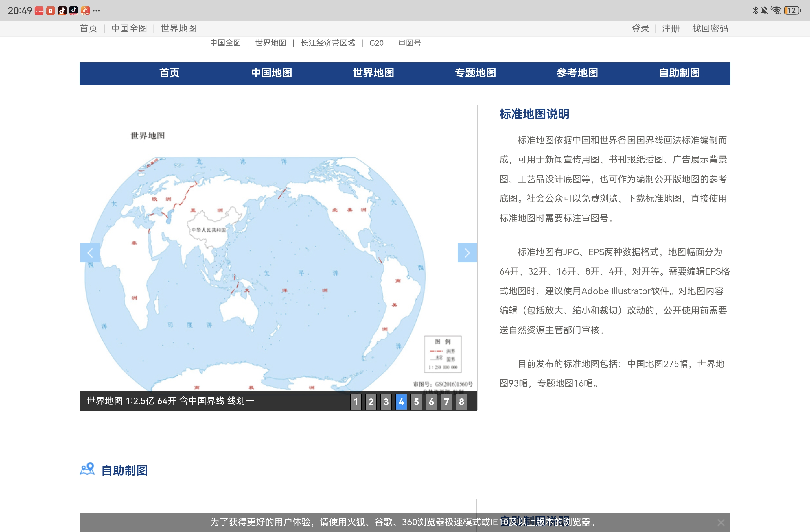Open the 找回密码 page

710,29
